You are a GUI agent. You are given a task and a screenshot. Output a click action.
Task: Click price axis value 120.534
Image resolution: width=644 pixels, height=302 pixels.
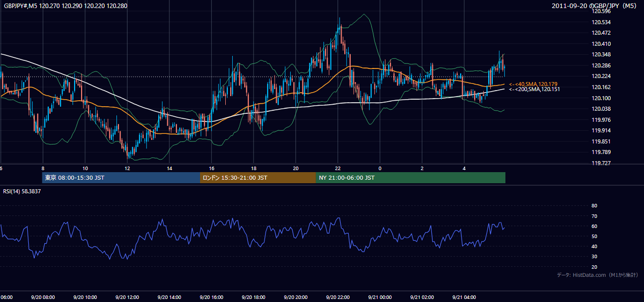point(601,22)
